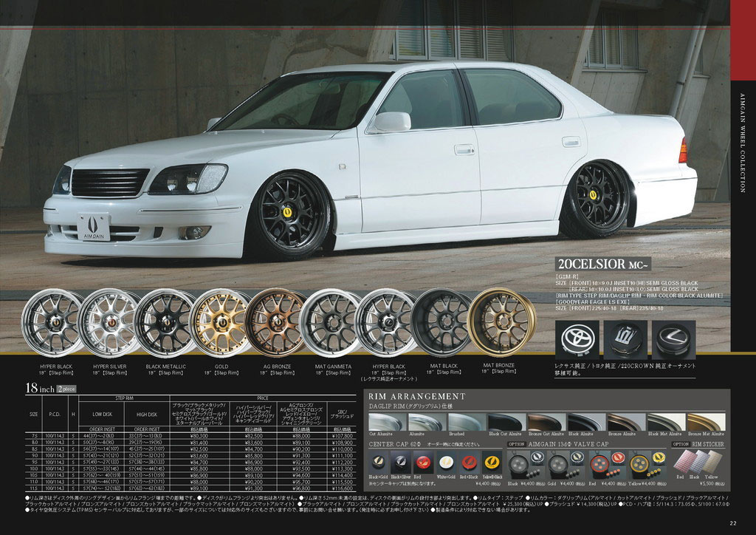Select the Red×Black center cap

click(469, 463)
